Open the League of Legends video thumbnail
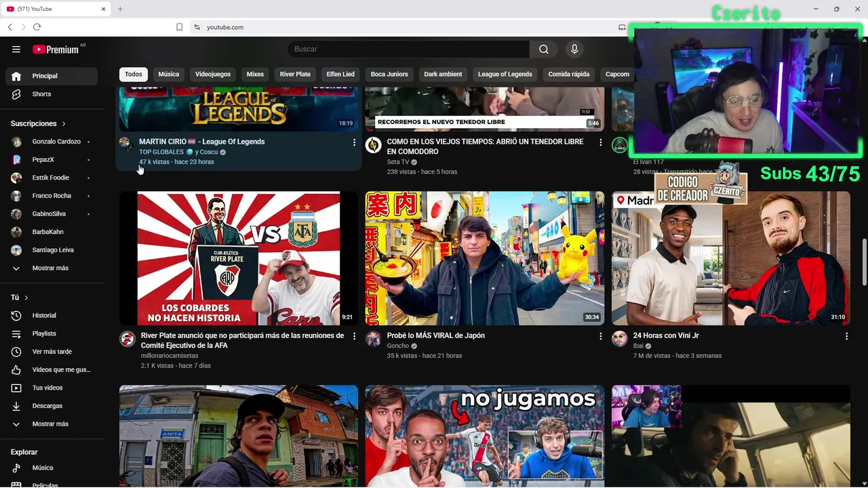 pyautogui.click(x=239, y=109)
